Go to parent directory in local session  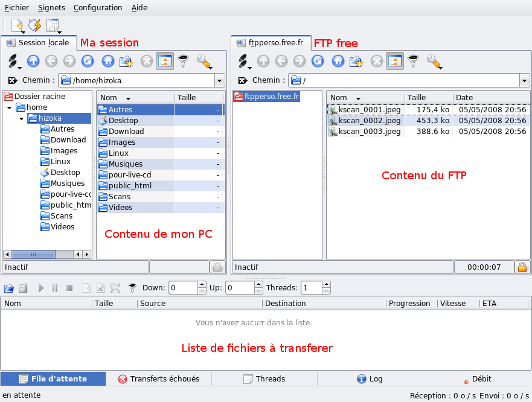33,61
